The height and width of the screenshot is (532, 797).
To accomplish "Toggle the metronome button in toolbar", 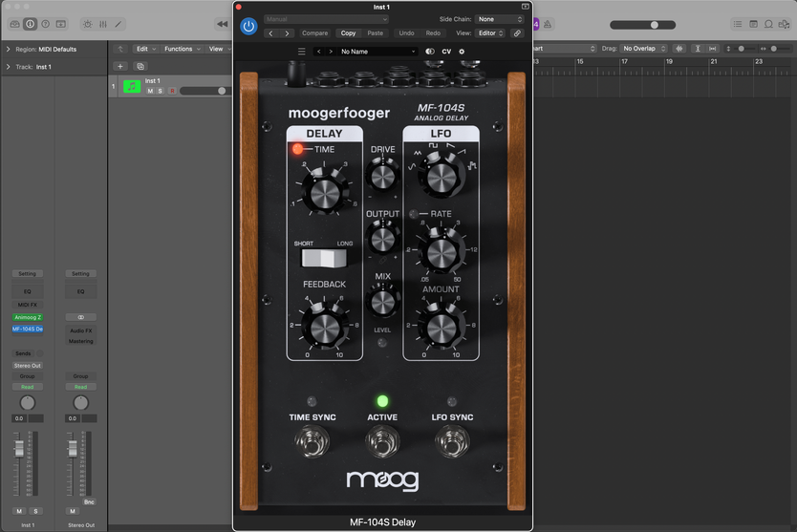I will [548, 24].
